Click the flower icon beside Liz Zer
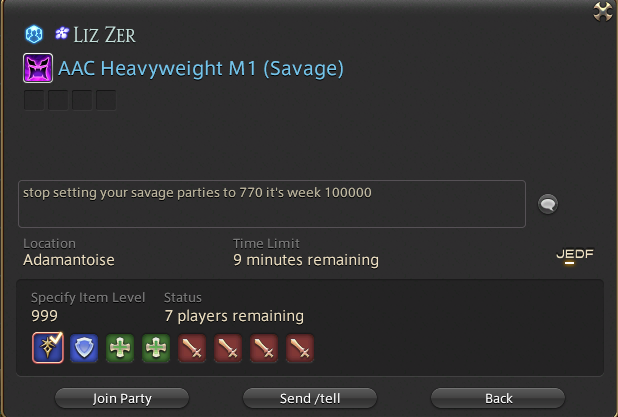The width and height of the screenshot is (618, 417). [x=62, y=33]
